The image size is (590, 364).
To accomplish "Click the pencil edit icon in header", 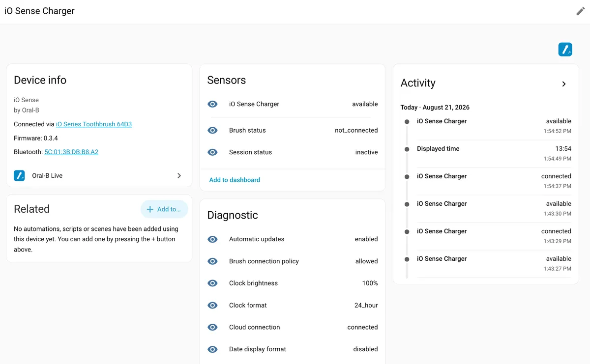I will click(581, 11).
